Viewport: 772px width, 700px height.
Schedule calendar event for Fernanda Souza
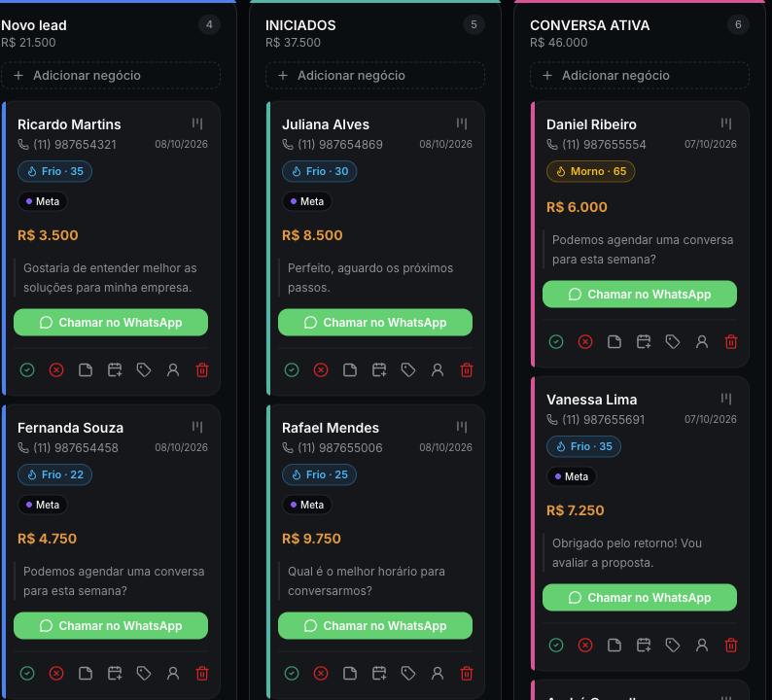pyautogui.click(x=115, y=673)
